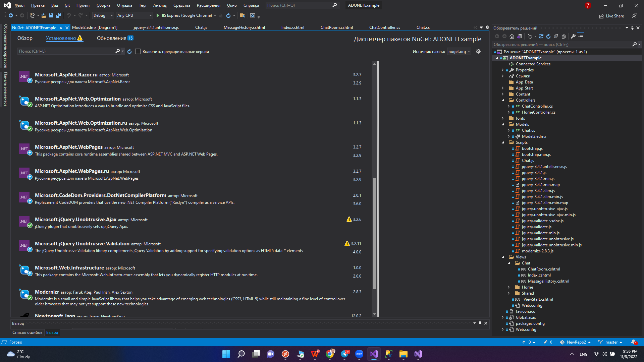Save the current file with the disk icon
This screenshot has height=362, width=644.
click(51, 15)
